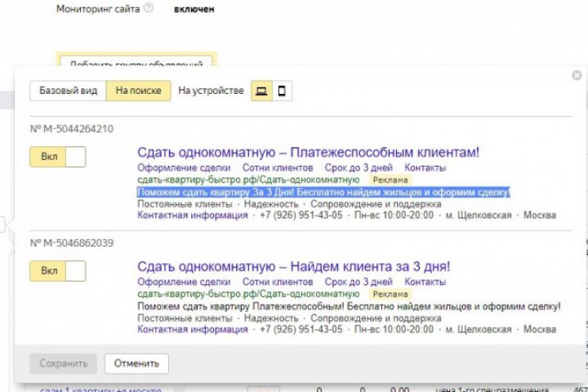This screenshot has height=392, width=588.
Task: Click the включен monitoring status text
Action: click(194, 9)
